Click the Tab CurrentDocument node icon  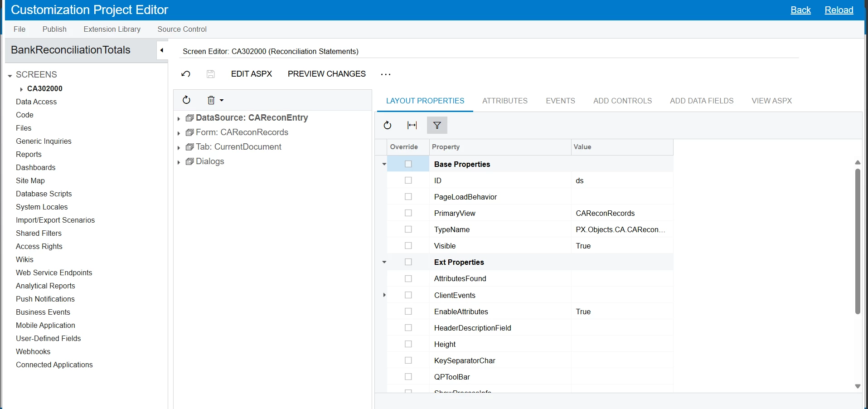[190, 147]
